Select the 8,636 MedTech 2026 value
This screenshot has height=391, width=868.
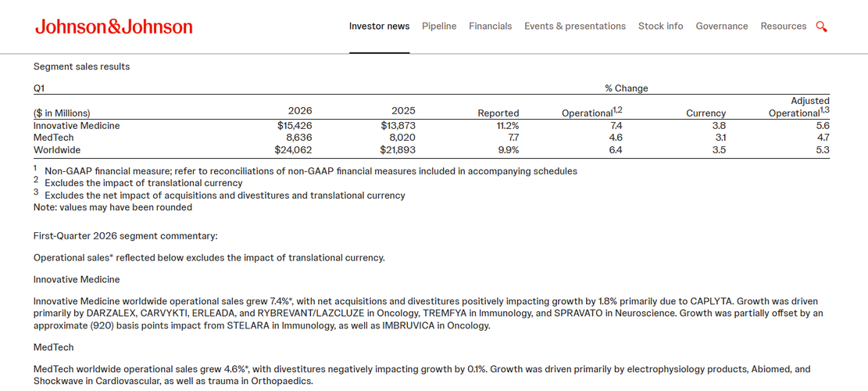click(299, 138)
